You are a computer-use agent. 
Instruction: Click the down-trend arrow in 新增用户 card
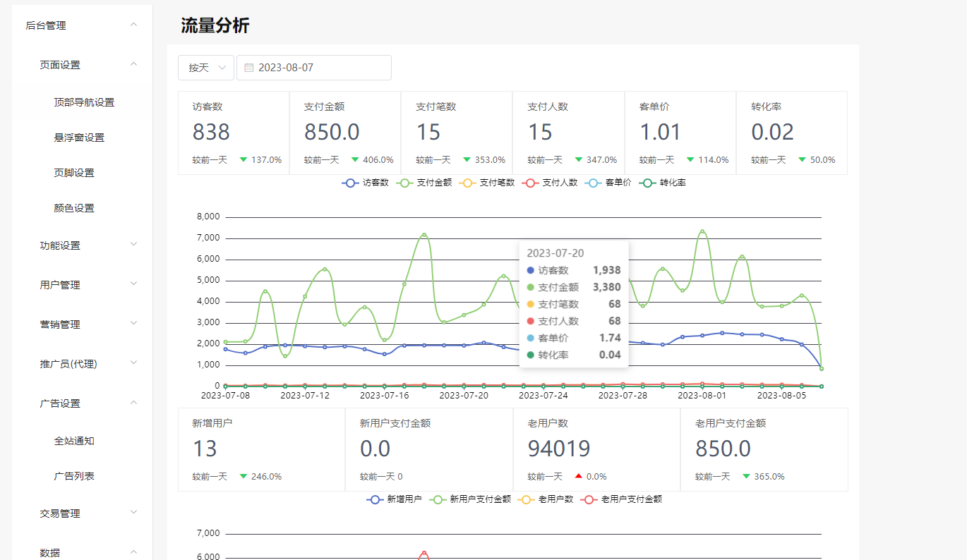(244, 476)
